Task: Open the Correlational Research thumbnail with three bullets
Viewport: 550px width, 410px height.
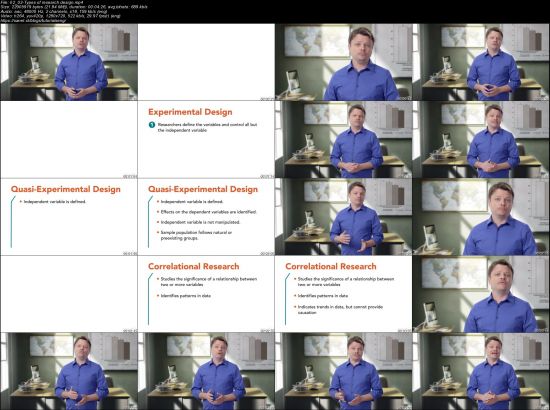Action: tap(343, 294)
